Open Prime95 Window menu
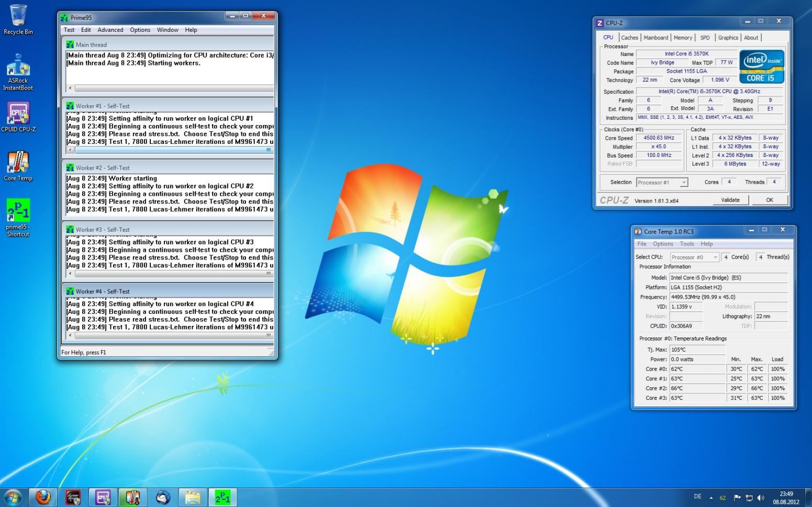Screen dimensions: 812x507 (168, 30)
